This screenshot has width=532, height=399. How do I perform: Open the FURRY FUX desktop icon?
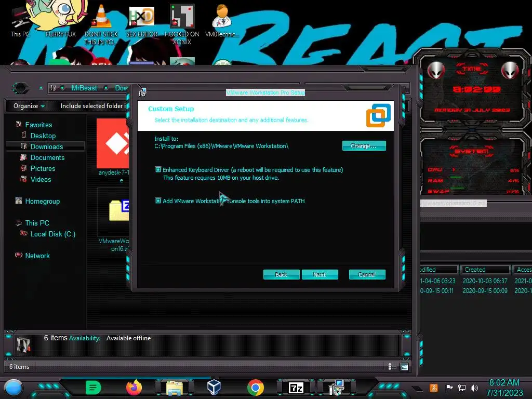pos(60,19)
